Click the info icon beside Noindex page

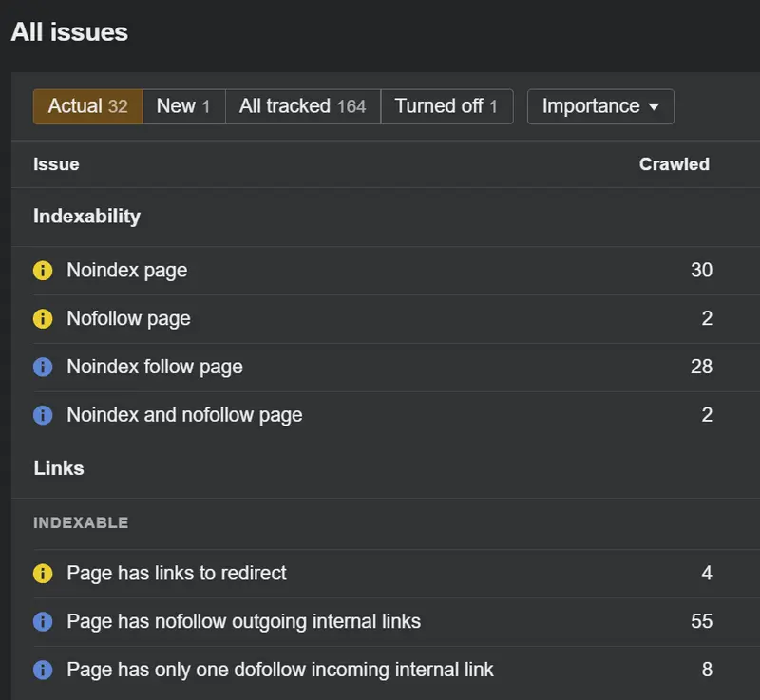[x=42, y=271]
